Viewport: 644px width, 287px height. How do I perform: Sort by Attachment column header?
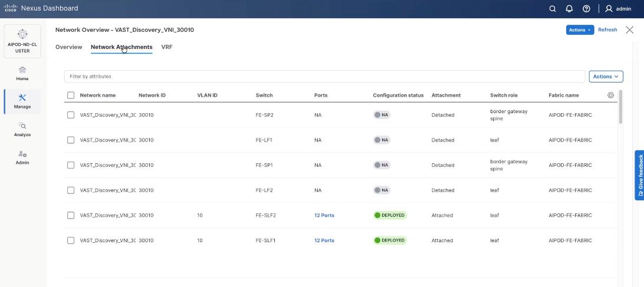446,95
